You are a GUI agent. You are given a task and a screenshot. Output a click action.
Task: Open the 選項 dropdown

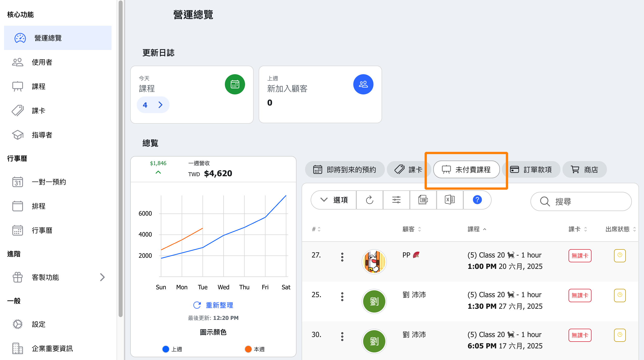coord(334,200)
